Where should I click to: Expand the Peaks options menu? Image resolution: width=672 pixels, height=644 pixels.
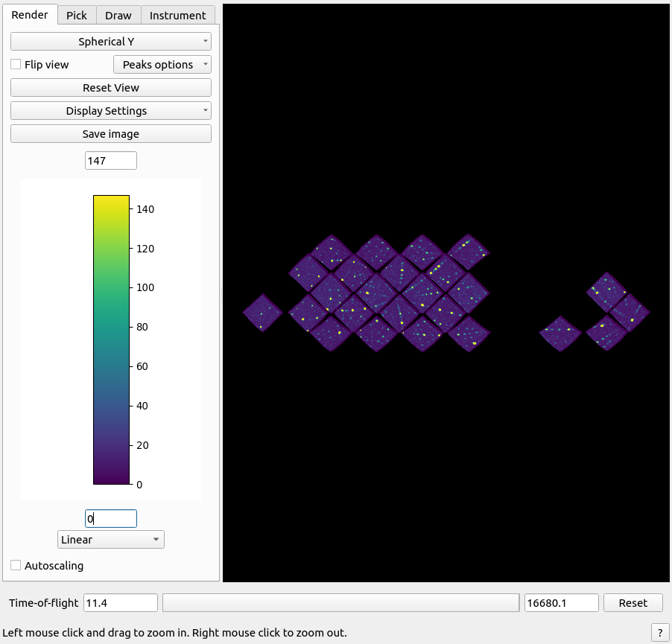click(162, 65)
